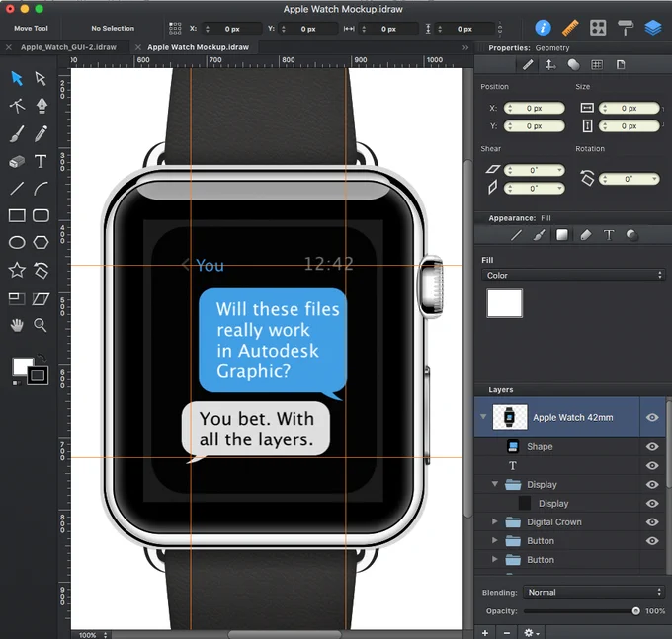This screenshot has height=639, width=672.
Task: Open the Grid properties tab icon
Action: [597, 64]
